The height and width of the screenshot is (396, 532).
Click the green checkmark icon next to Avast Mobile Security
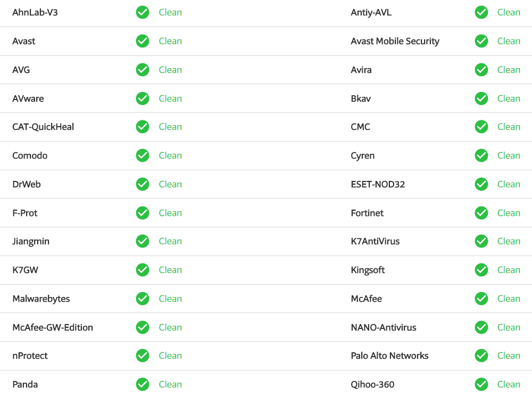(x=481, y=41)
